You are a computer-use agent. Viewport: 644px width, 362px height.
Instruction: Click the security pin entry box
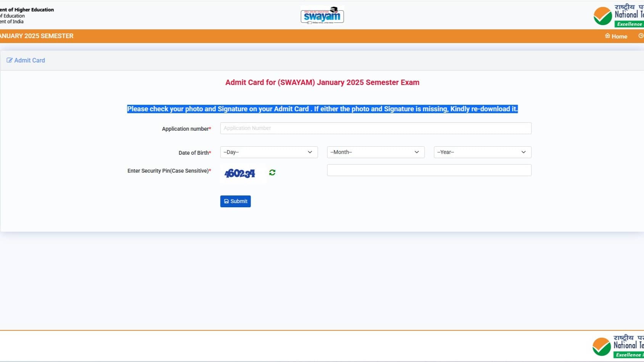tap(429, 170)
